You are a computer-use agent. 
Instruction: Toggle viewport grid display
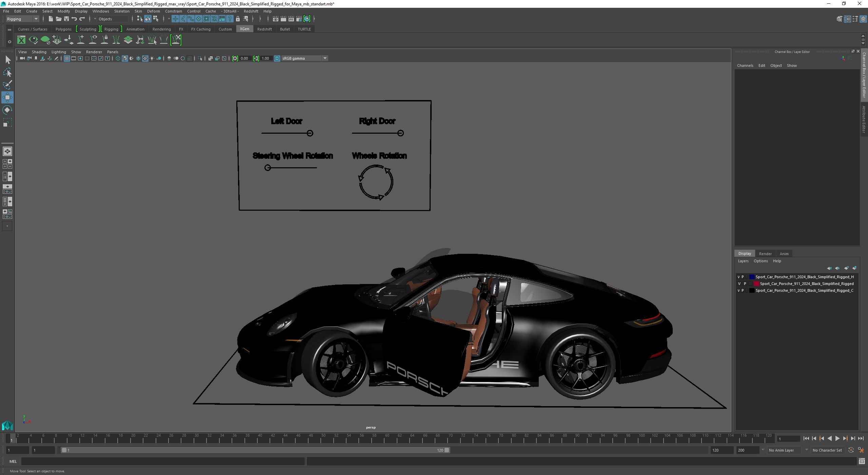tap(67, 59)
